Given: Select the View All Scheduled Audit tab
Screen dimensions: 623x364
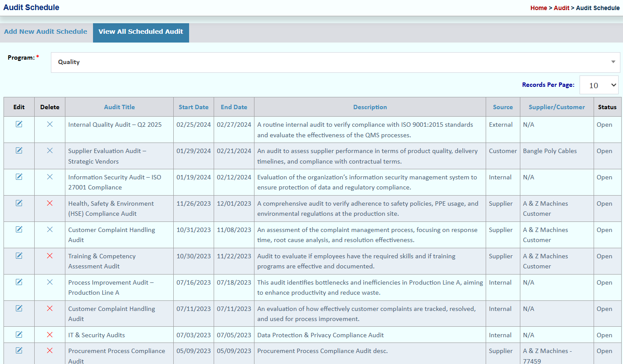Looking at the screenshot, I should coord(141,32).
